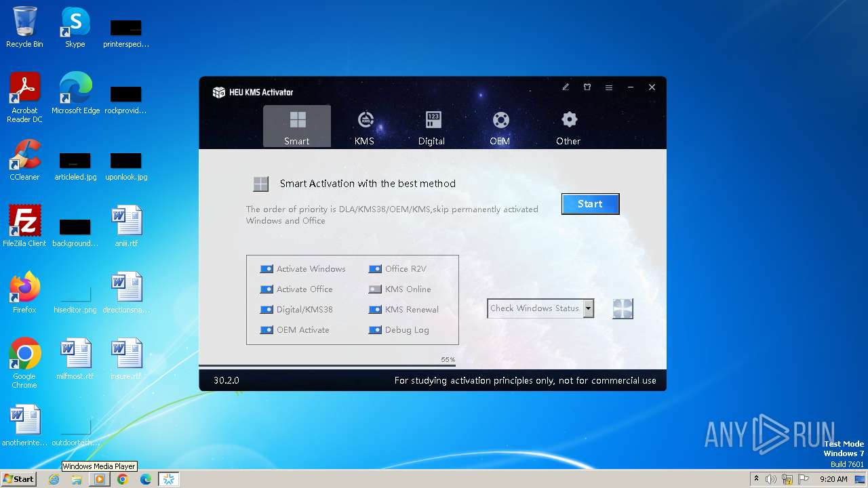
Task: Click the HEU KMS Activator logo icon
Action: click(218, 92)
